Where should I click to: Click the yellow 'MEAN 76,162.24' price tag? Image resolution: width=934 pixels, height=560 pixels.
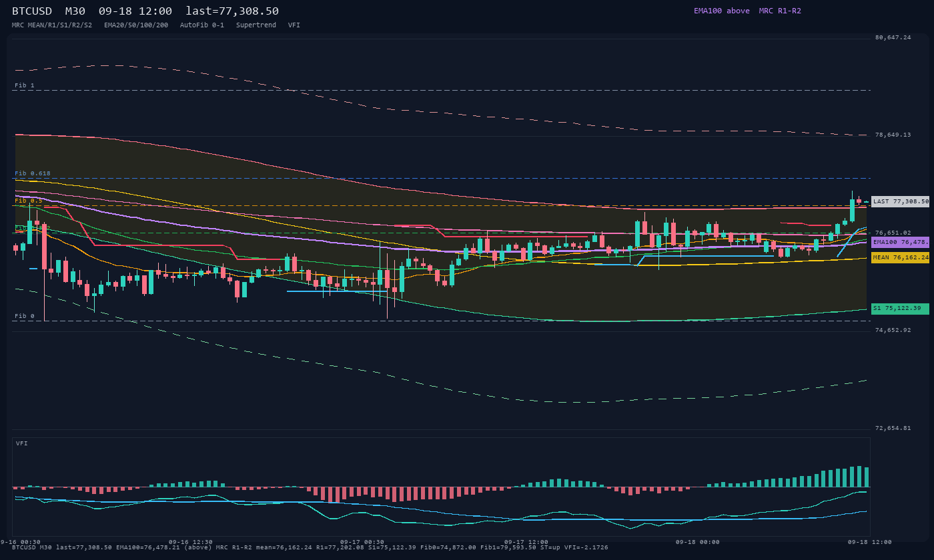[x=901, y=257]
